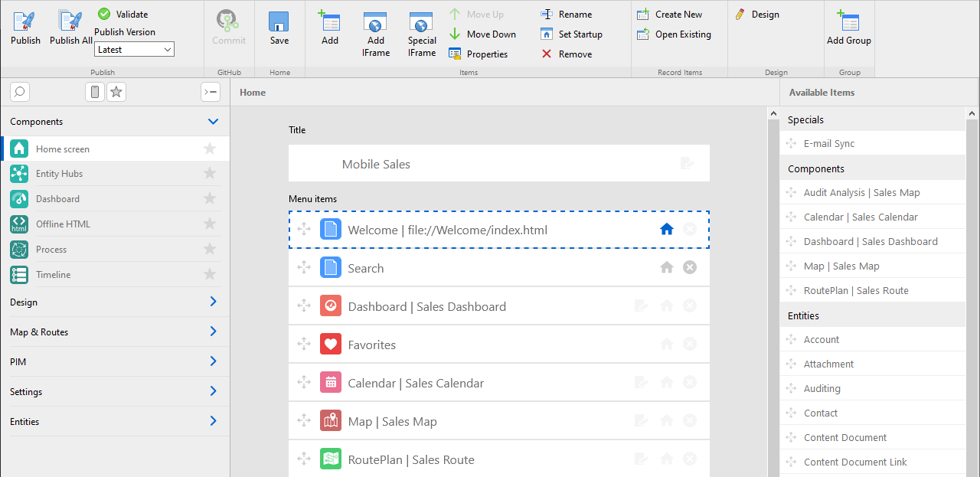Expand the Map & Routes section
Viewport: 980px width, 477px height.
[x=213, y=332]
